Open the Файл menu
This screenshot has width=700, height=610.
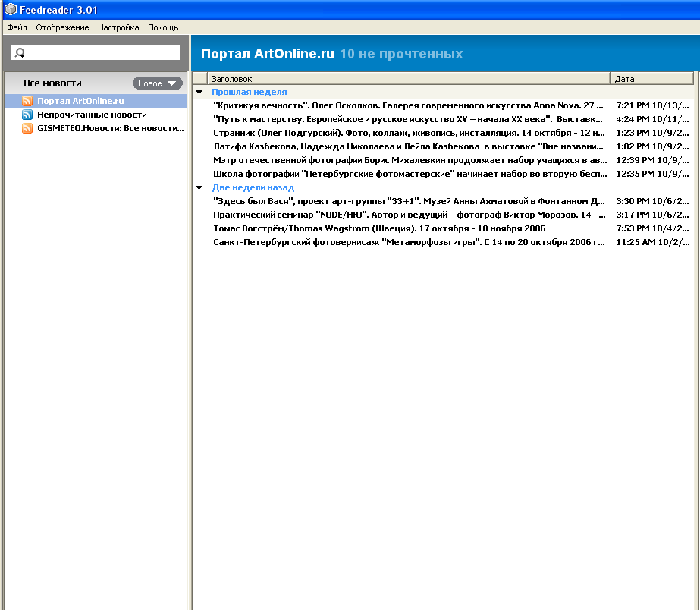click(17, 27)
